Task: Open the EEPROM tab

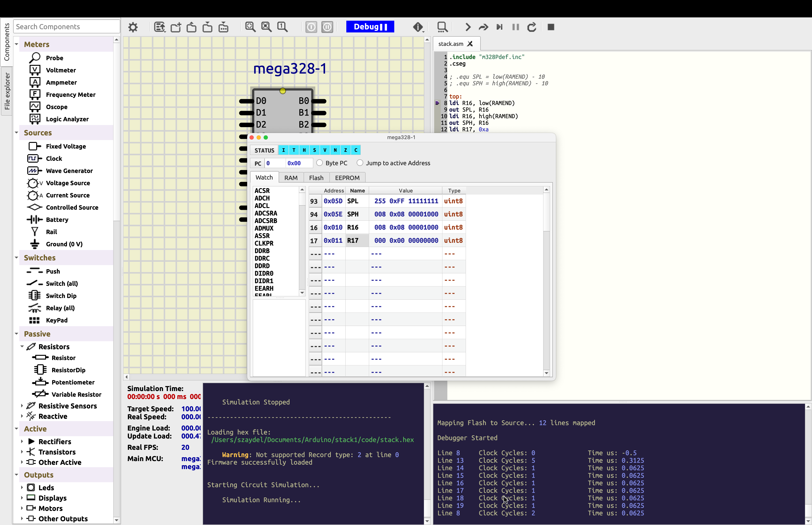Action: (347, 178)
